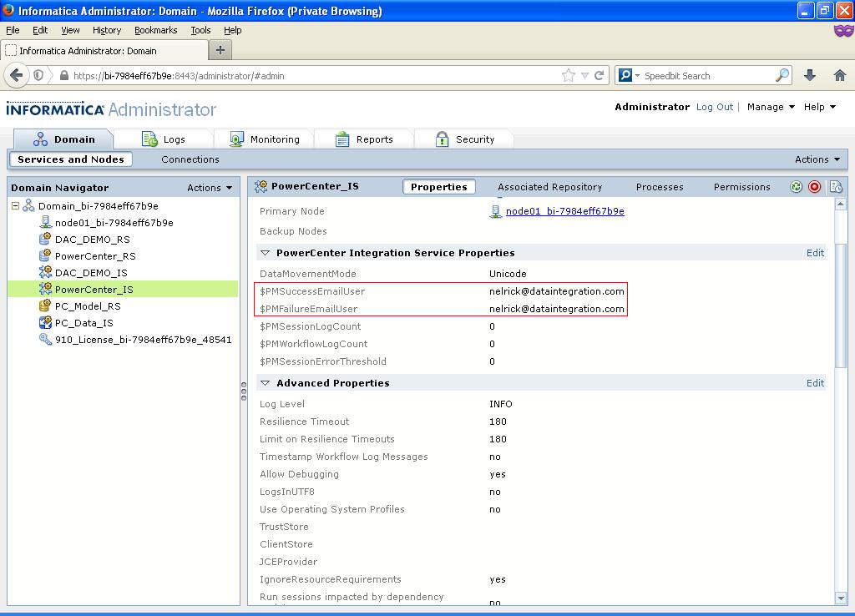
Task: Click the PC_Model_RS service icon
Action: pos(45,305)
